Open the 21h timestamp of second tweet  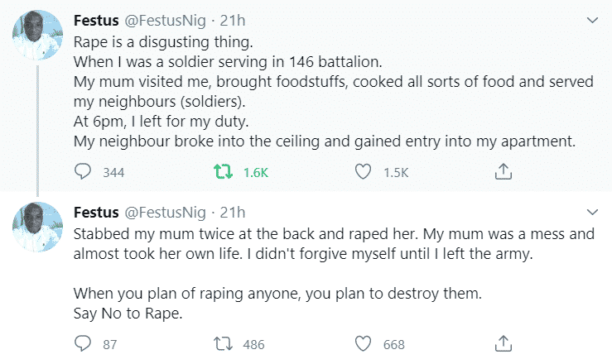pos(233,213)
